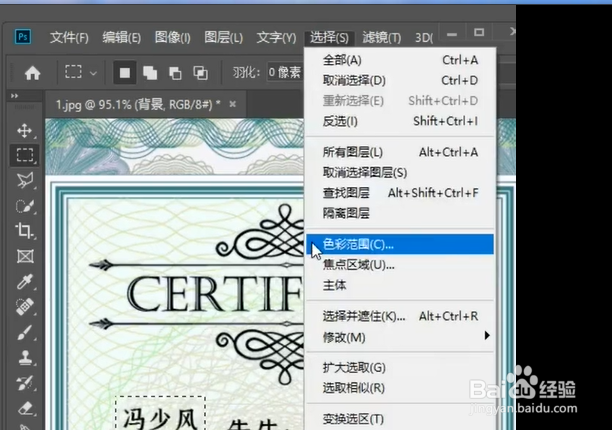Choose 变换选区(T) menu entry
The height and width of the screenshot is (430, 612).
point(400,419)
